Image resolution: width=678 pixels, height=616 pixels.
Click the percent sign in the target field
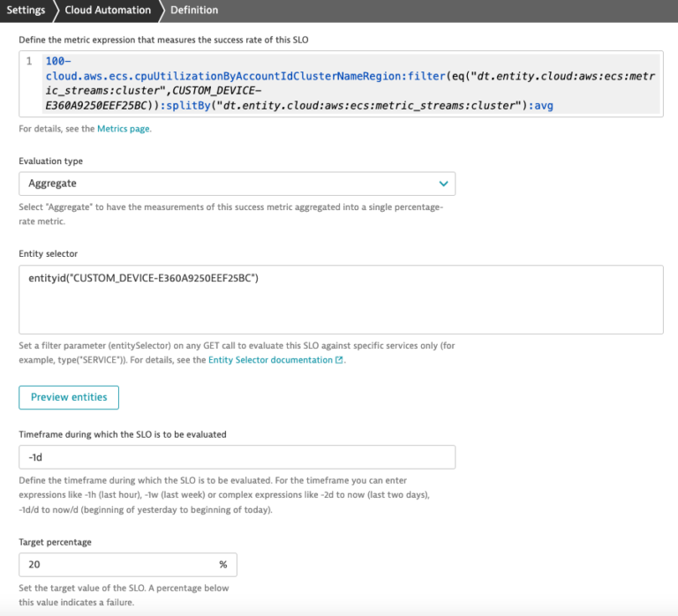223,565
